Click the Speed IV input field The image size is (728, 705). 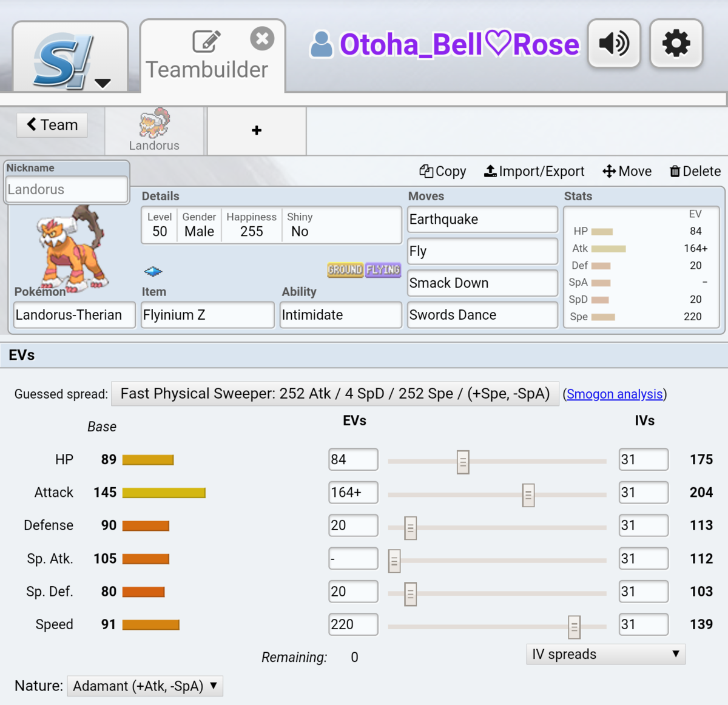(x=644, y=624)
